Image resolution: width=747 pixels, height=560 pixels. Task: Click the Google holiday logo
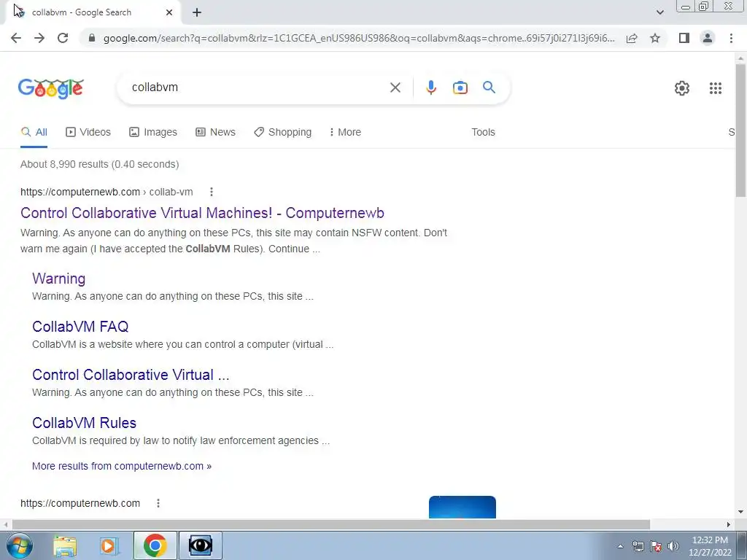[51, 88]
